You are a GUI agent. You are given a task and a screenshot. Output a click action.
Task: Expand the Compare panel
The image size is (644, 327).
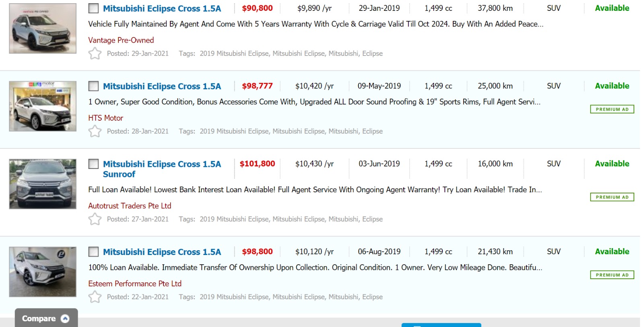[46, 319]
